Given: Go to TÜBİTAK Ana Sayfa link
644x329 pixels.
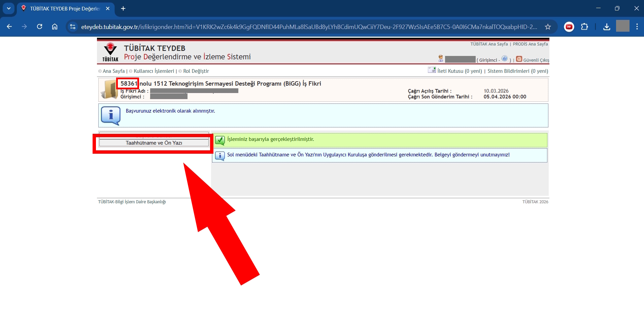Looking at the screenshot, I should 489,44.
